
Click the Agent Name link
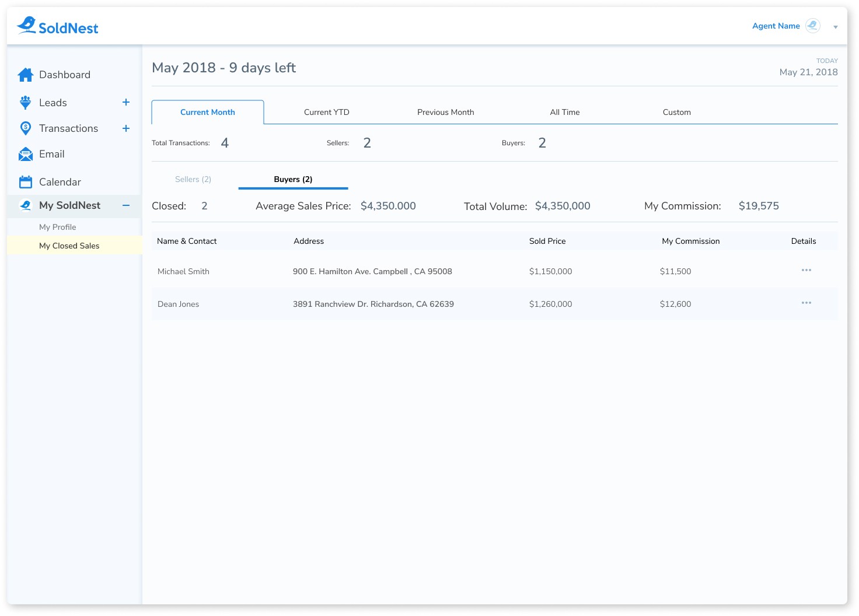pyautogui.click(x=776, y=26)
